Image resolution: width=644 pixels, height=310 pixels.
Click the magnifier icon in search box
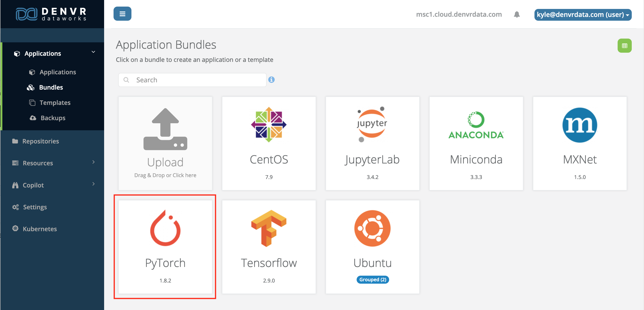(126, 80)
